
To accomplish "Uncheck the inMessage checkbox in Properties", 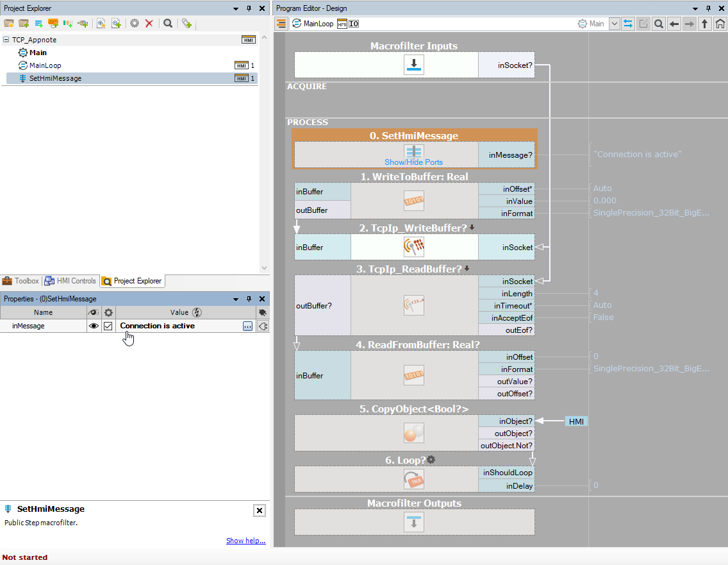I will point(108,326).
